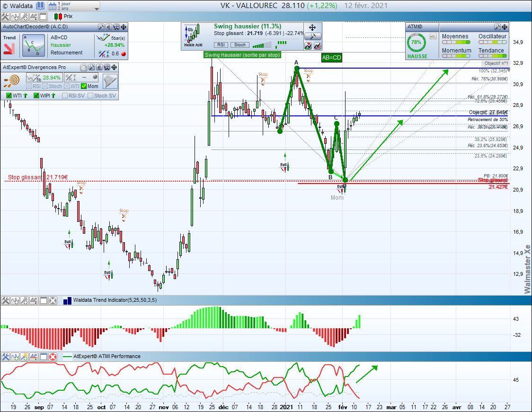Close the ATMI Performance pane
The image size is (532, 412).
click(x=53, y=357)
